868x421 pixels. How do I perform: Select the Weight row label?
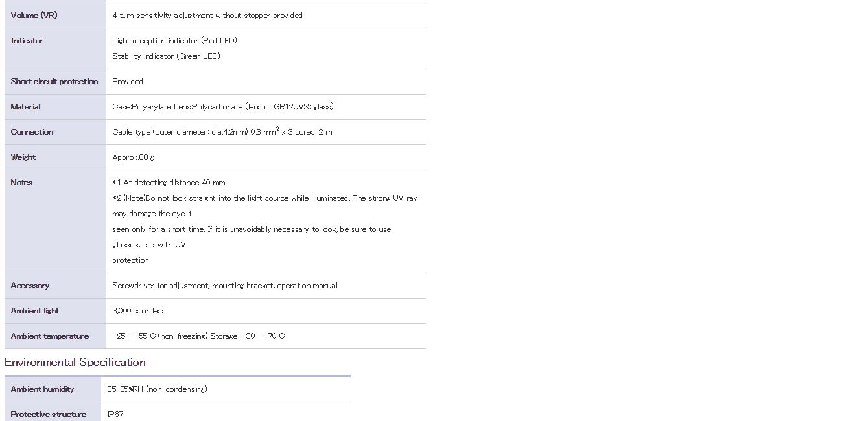click(23, 157)
